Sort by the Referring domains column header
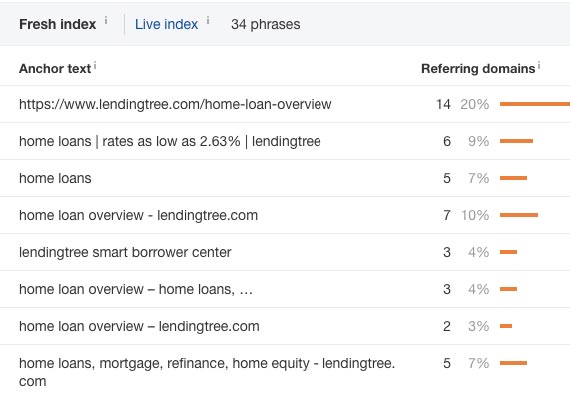Image resolution: width=570 pixels, height=398 pixels. [x=478, y=68]
